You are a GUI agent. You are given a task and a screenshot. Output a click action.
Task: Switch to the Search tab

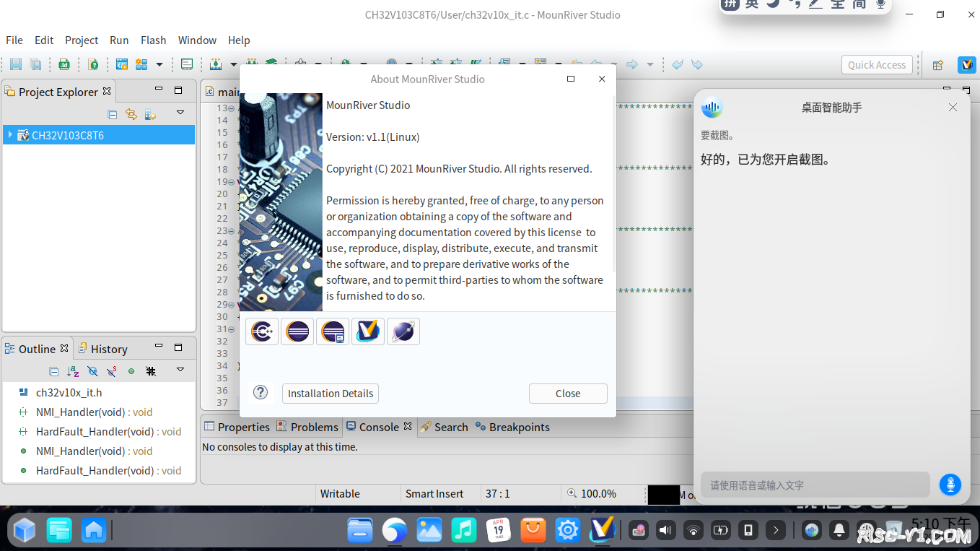click(x=444, y=427)
